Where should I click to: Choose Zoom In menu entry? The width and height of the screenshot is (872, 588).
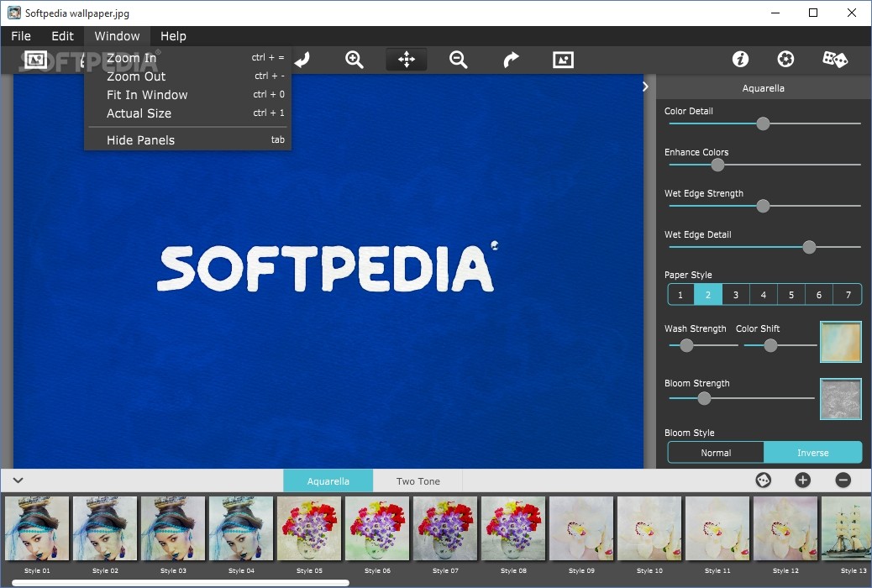point(187,58)
